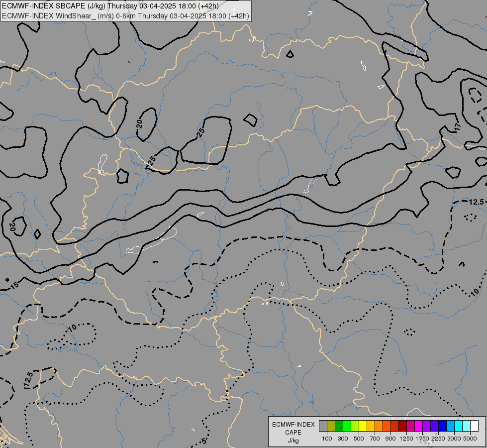Click the ECMWF-INDEX label inside the legend box
This screenshot has height=448, width=487.
[293, 425]
